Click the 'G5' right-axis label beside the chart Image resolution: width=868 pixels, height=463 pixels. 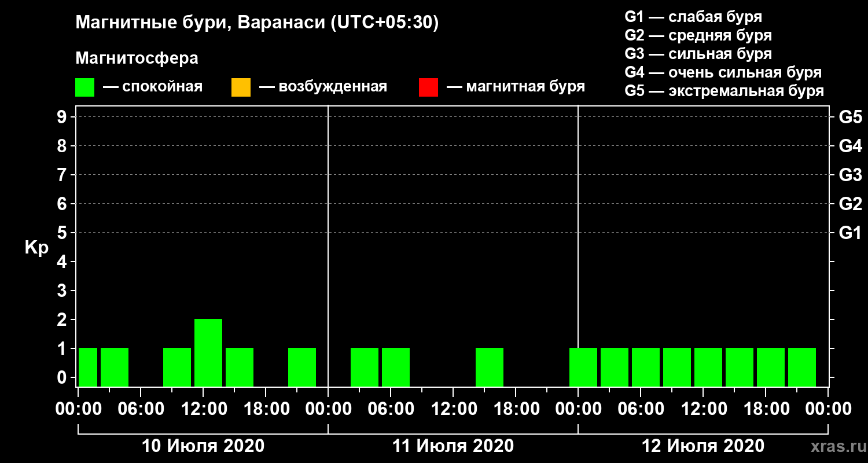click(x=850, y=117)
